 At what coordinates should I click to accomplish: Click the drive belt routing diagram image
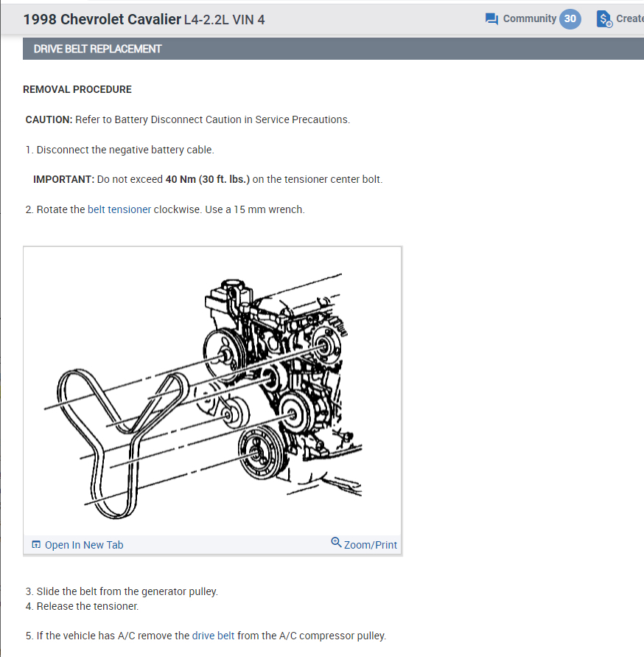pos(212,391)
